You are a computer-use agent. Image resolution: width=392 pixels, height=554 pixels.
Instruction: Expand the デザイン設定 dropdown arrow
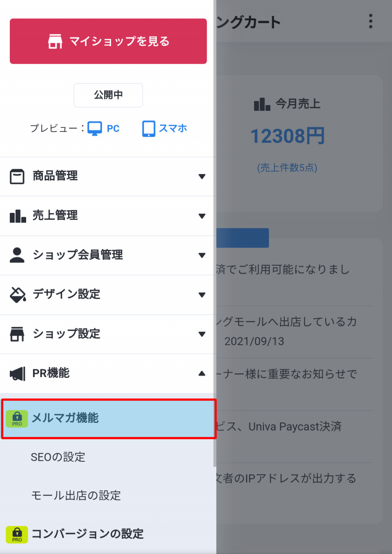(202, 295)
